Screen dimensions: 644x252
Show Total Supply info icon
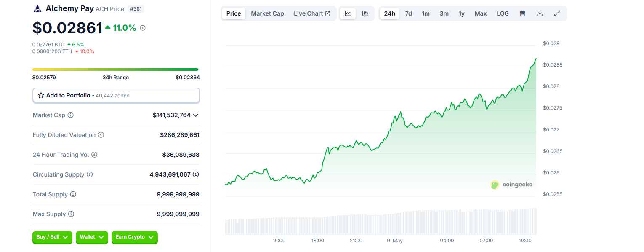(73, 194)
